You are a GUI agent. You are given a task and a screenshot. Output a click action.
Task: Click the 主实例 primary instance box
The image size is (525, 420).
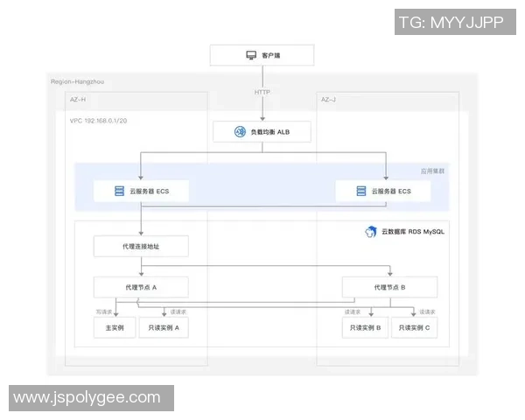115,327
